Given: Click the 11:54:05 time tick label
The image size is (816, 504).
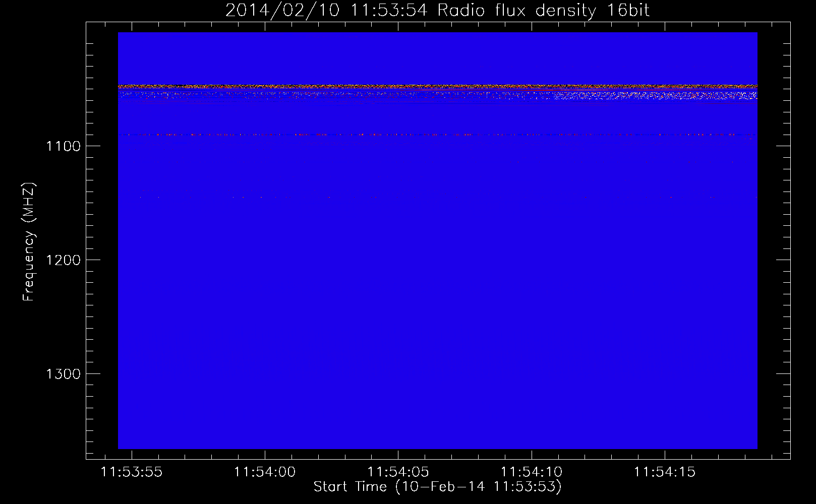Looking at the screenshot, I should pyautogui.click(x=398, y=472).
